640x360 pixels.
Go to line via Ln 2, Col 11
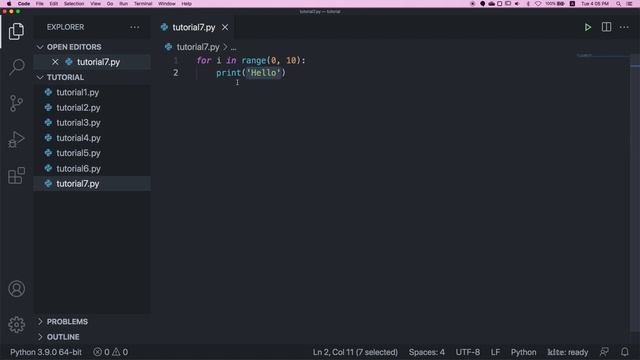point(355,352)
